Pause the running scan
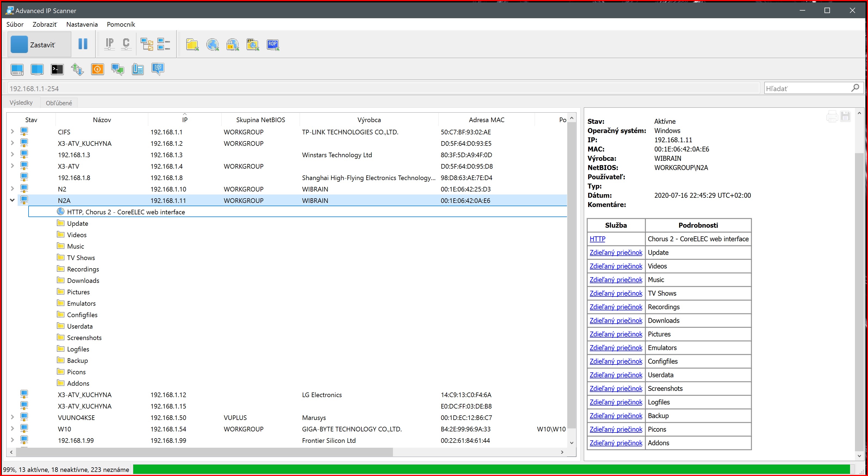This screenshot has height=476, width=868. point(83,44)
